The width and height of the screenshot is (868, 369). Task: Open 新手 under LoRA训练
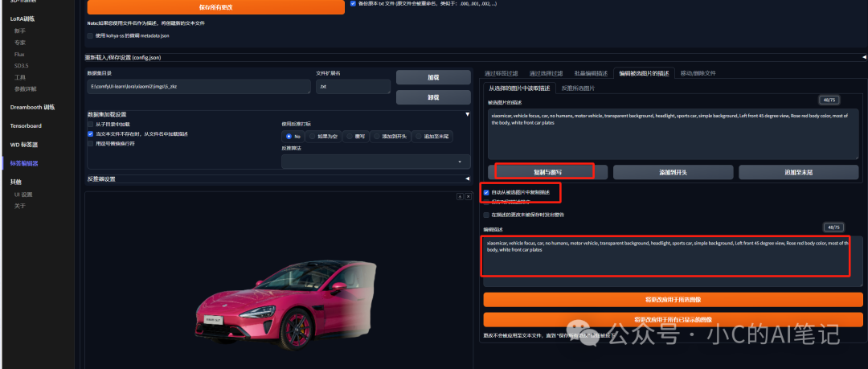pos(20,31)
